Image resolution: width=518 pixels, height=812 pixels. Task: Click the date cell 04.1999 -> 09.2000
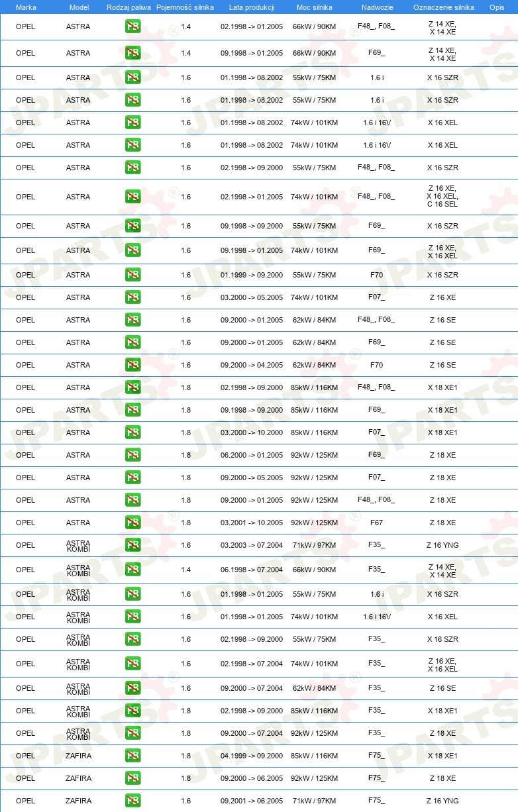click(x=252, y=756)
